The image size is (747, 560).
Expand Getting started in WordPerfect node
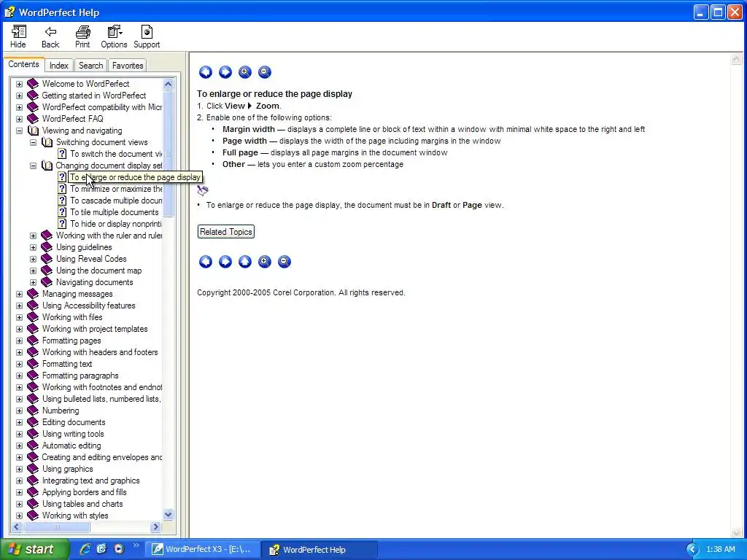pos(19,96)
